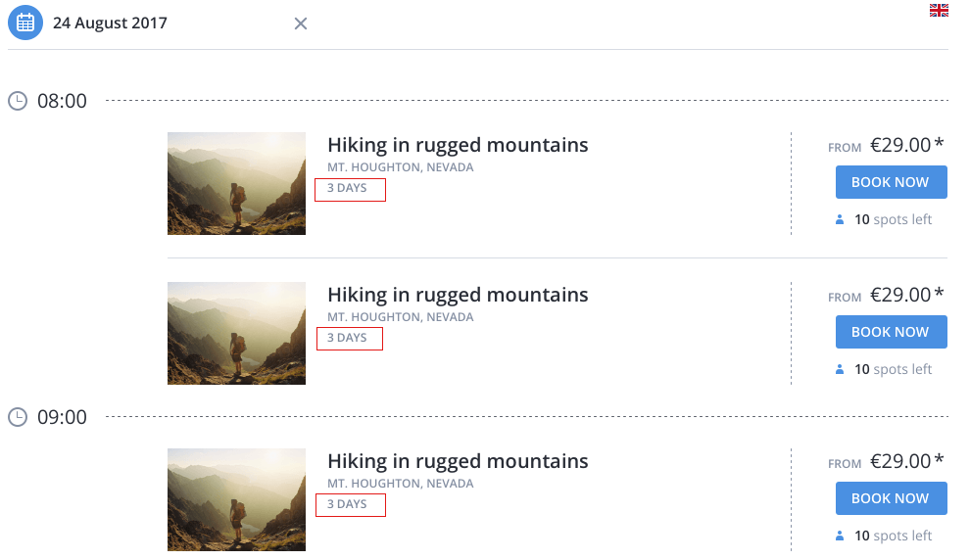
Task: Click the person icon in first listing's spots left
Action: 840,219
